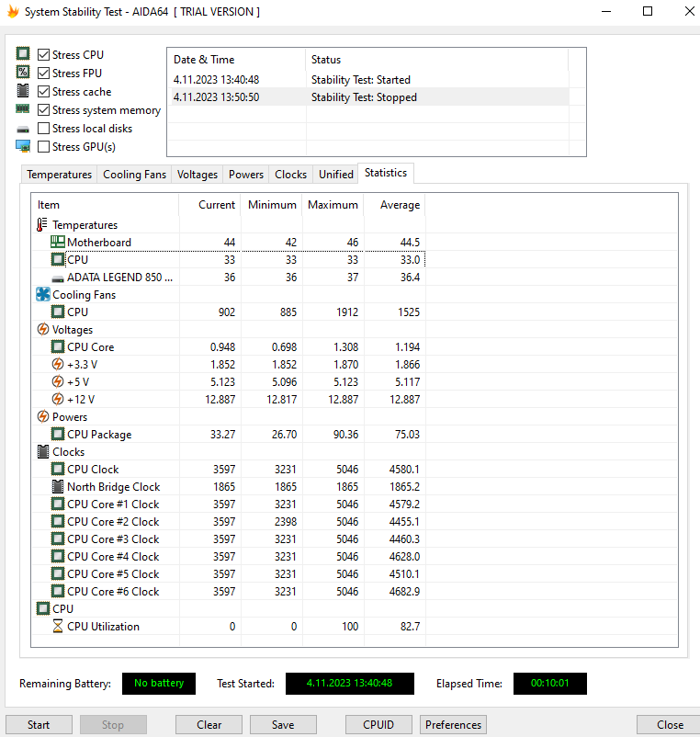Viewport: 700px width, 737px height.
Task: Maximize the System Stability Test window
Action: 648,11
